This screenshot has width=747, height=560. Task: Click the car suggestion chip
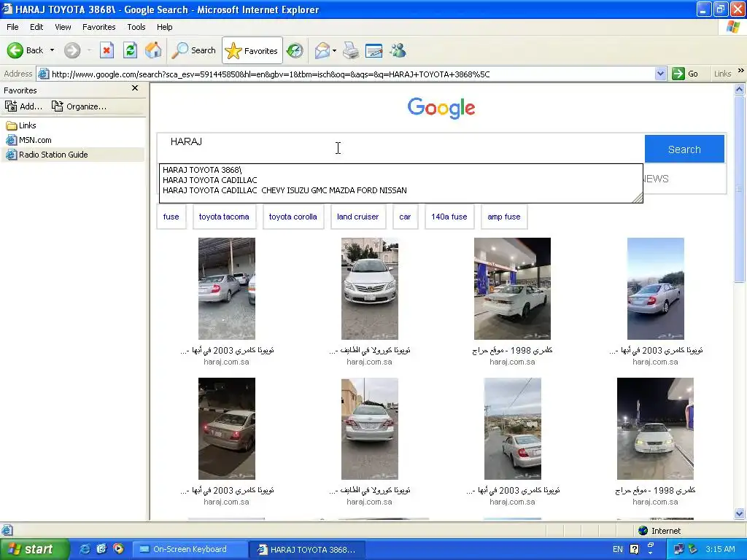(405, 217)
